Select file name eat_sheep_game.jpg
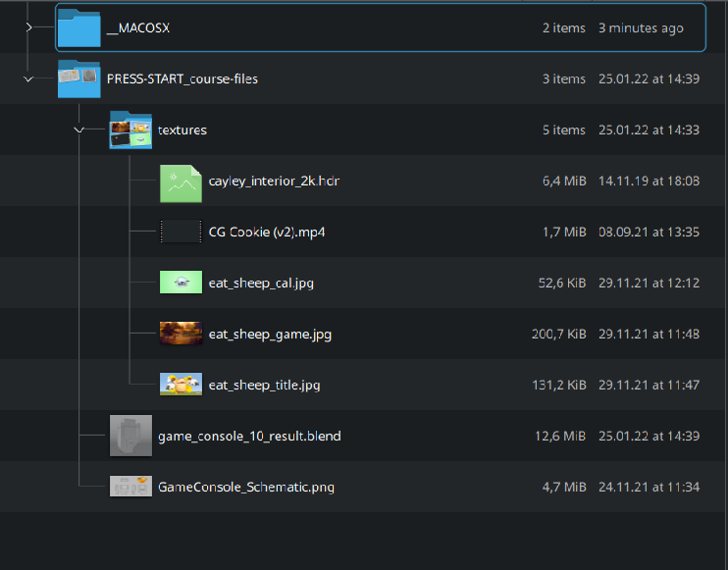 tap(270, 335)
